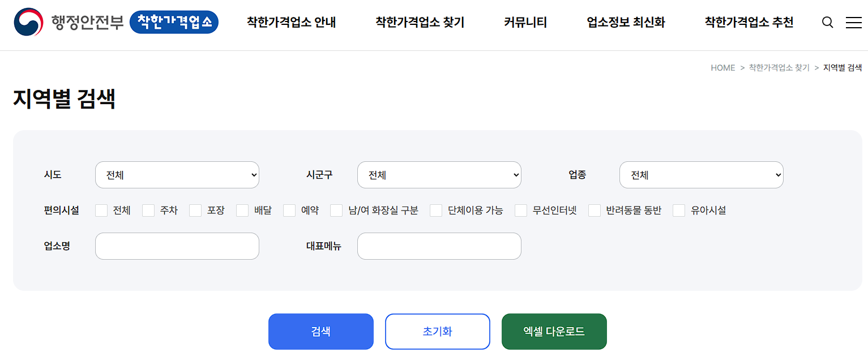Check the 배달 delivery option

coord(242,210)
